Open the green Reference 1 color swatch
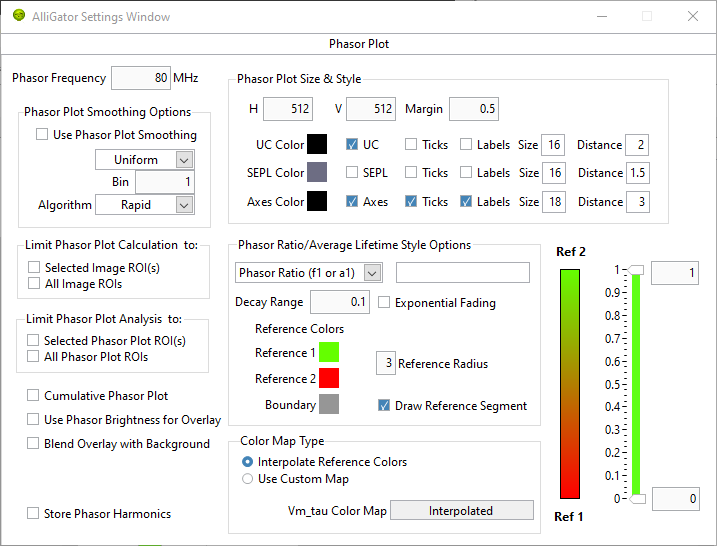717x546 pixels. (329, 352)
